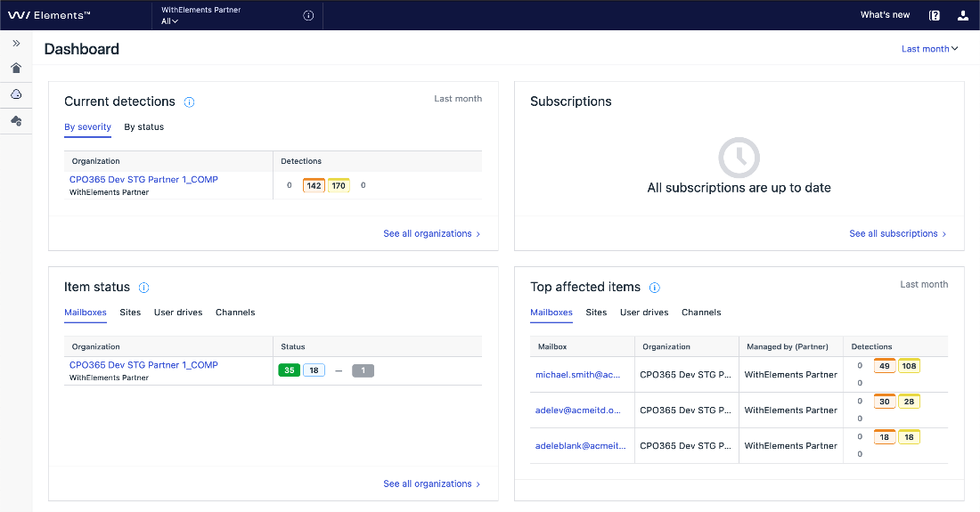Click yellow 28 badge in adelev row
Screen dimensions: 980x512
point(910,402)
